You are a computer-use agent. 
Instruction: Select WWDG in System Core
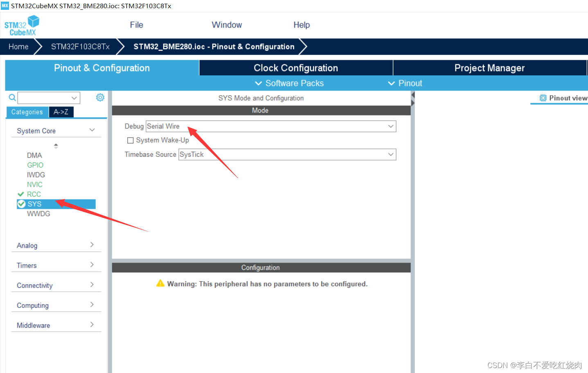[38, 214]
